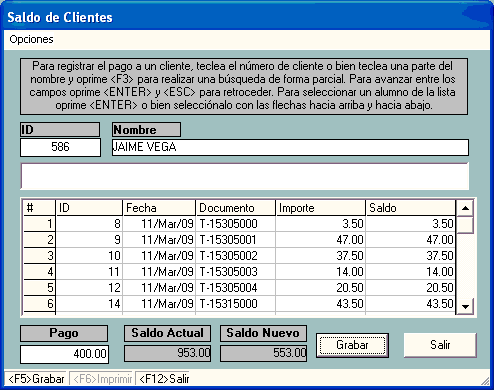Choose <F12>Salir in the status bar
This screenshot has height=391, width=494.
pyautogui.click(x=164, y=379)
